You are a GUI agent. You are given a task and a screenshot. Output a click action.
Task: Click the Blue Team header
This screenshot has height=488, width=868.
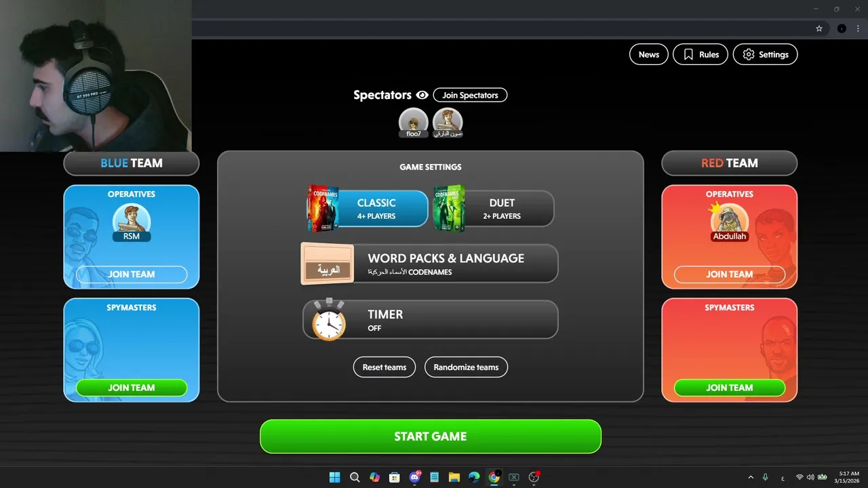[x=132, y=163]
